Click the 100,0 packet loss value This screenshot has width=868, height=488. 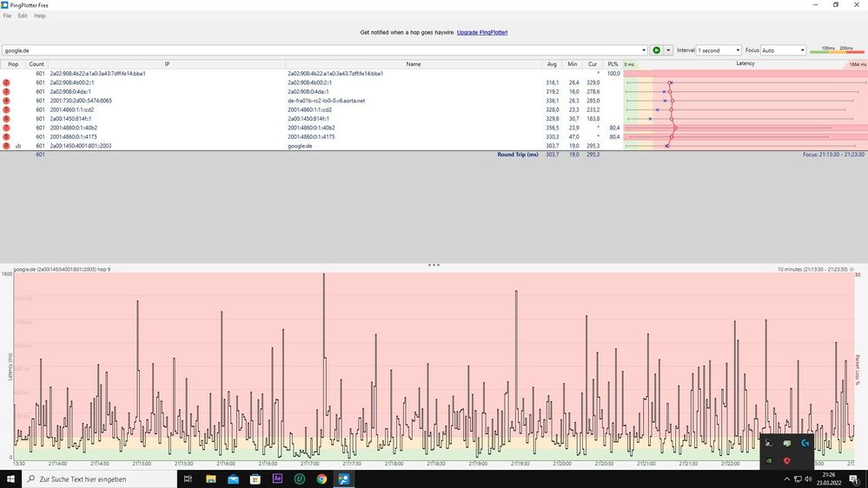pyautogui.click(x=613, y=74)
